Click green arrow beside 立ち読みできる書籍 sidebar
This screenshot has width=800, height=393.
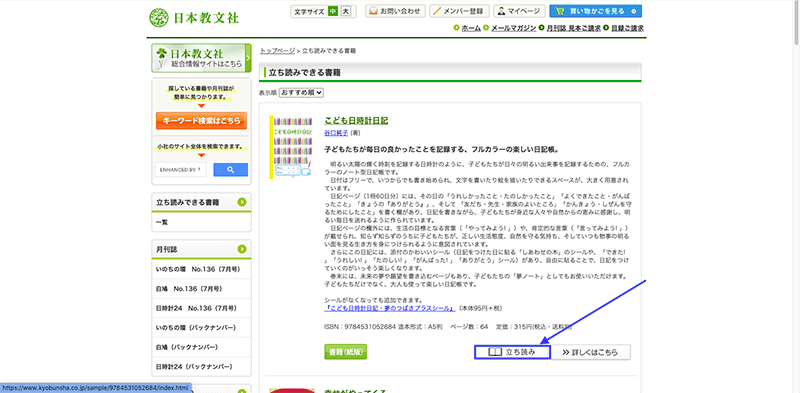(242, 202)
